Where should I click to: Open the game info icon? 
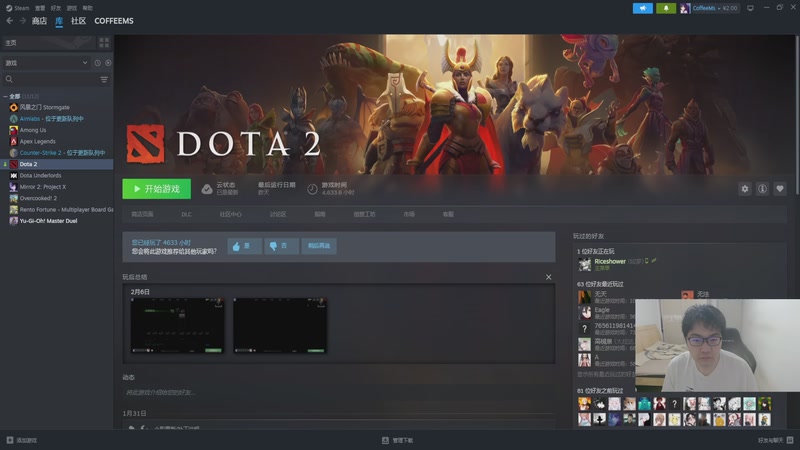click(762, 189)
